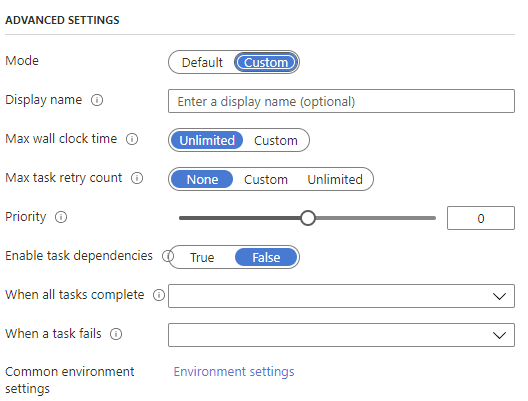The height and width of the screenshot is (401, 528).
Task: Click the info icon next to Priority
Action: tap(61, 217)
